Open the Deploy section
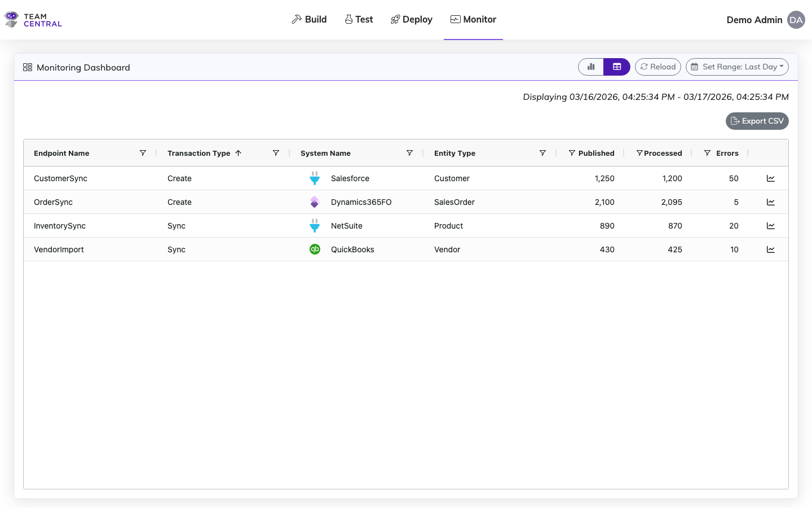The width and height of the screenshot is (812, 508). coord(411,19)
